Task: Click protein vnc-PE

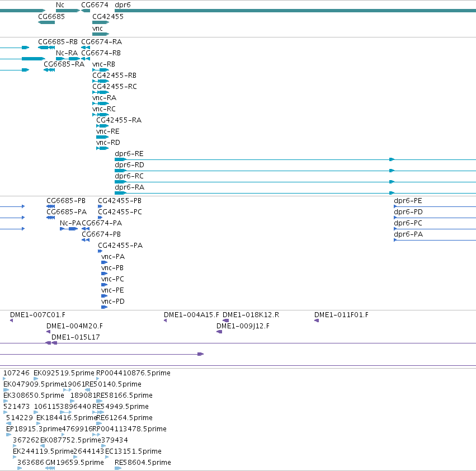Action: click(x=112, y=290)
